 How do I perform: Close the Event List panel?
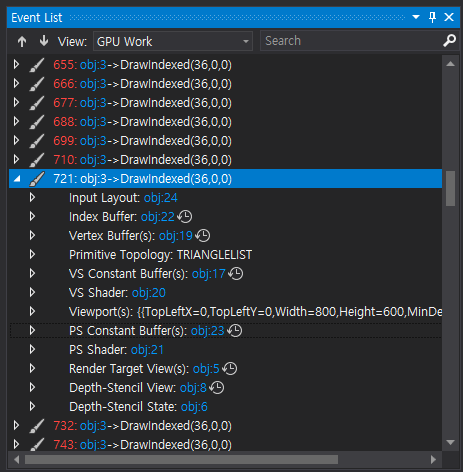click(x=449, y=17)
